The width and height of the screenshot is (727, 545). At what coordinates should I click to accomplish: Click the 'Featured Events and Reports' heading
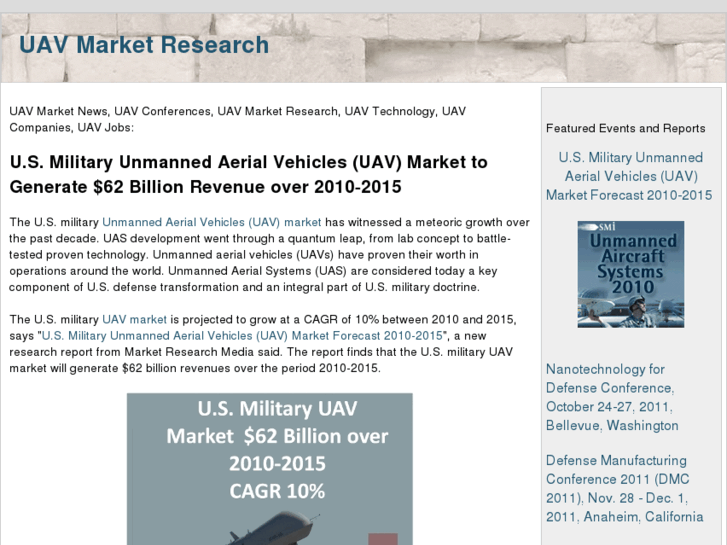tap(625, 128)
